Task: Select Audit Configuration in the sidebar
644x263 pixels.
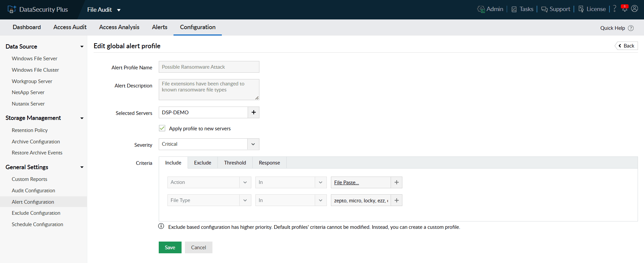Action: pyautogui.click(x=33, y=191)
